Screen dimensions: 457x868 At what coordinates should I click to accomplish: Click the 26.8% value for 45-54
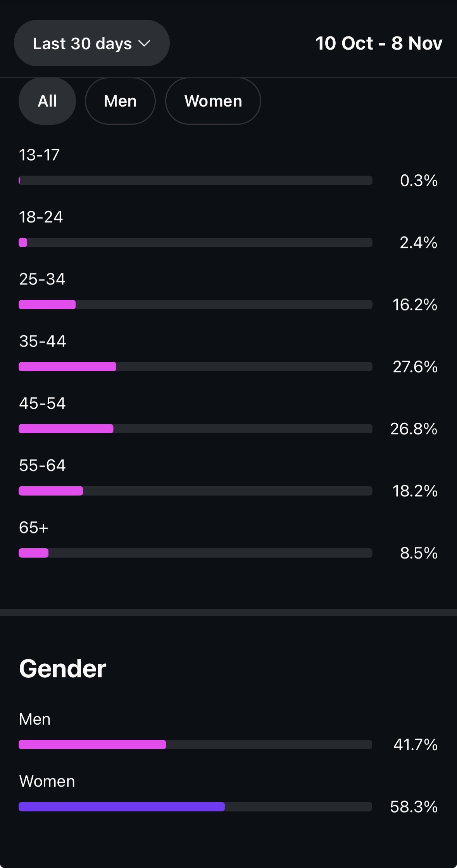coord(414,429)
